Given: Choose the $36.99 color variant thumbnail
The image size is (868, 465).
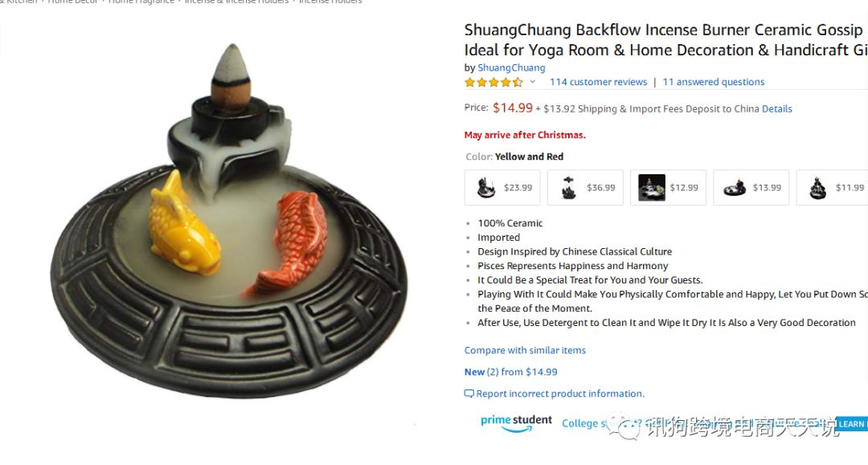Looking at the screenshot, I should click(x=585, y=187).
